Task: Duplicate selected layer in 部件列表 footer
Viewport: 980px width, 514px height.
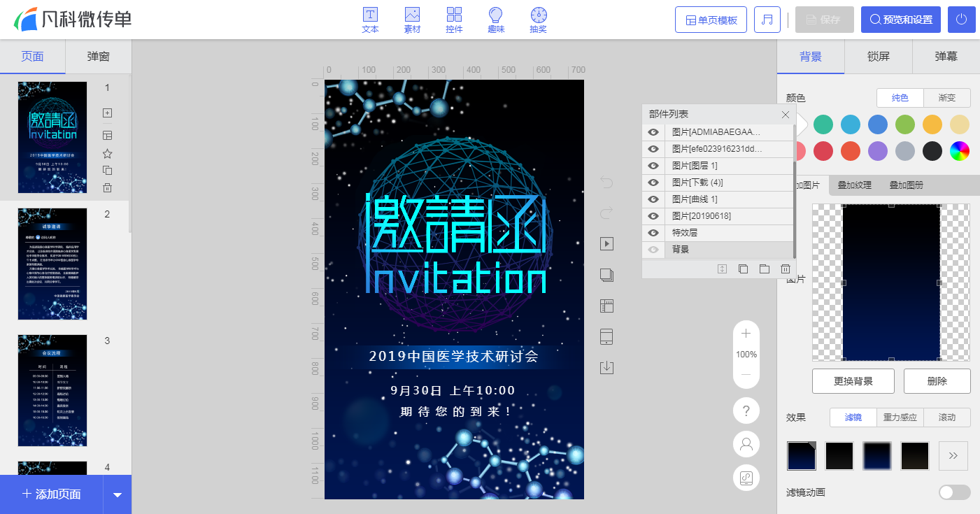Action: coord(743,269)
